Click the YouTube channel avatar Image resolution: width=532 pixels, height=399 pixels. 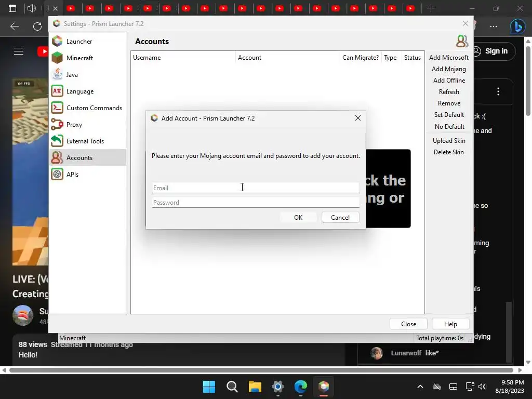point(23,315)
